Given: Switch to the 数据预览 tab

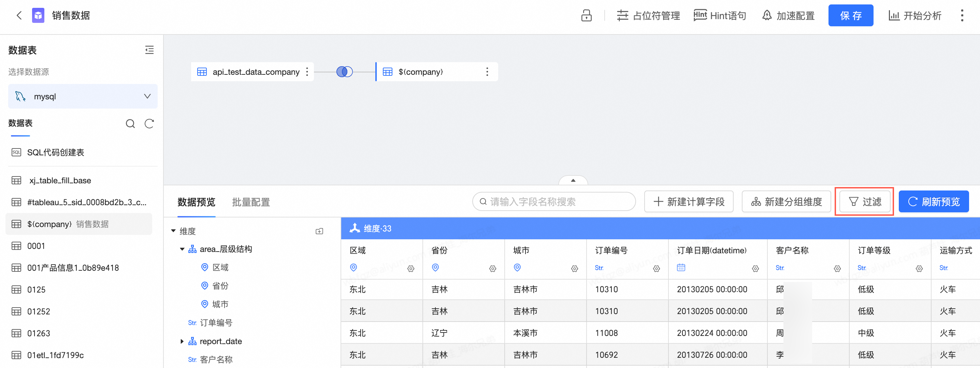Looking at the screenshot, I should (196, 202).
